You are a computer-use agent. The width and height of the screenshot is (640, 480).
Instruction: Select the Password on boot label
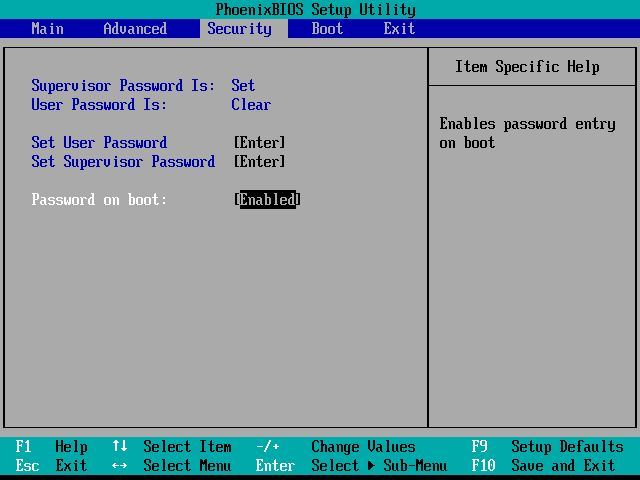coord(99,200)
